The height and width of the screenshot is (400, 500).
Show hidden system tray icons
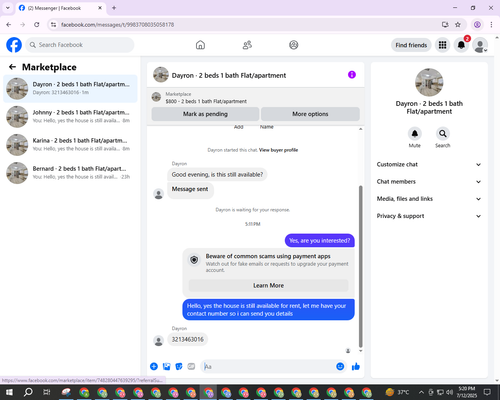coord(421,392)
